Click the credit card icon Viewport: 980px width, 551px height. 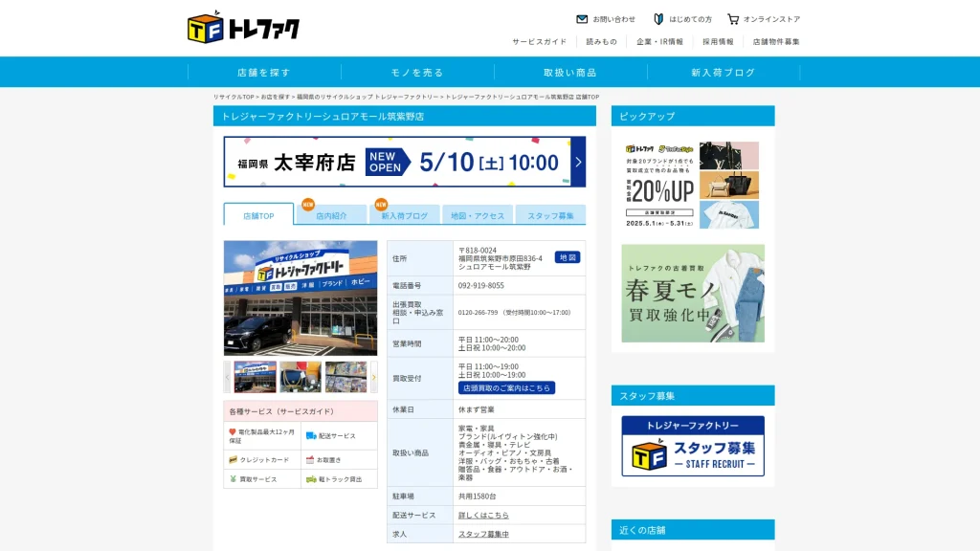234,460
